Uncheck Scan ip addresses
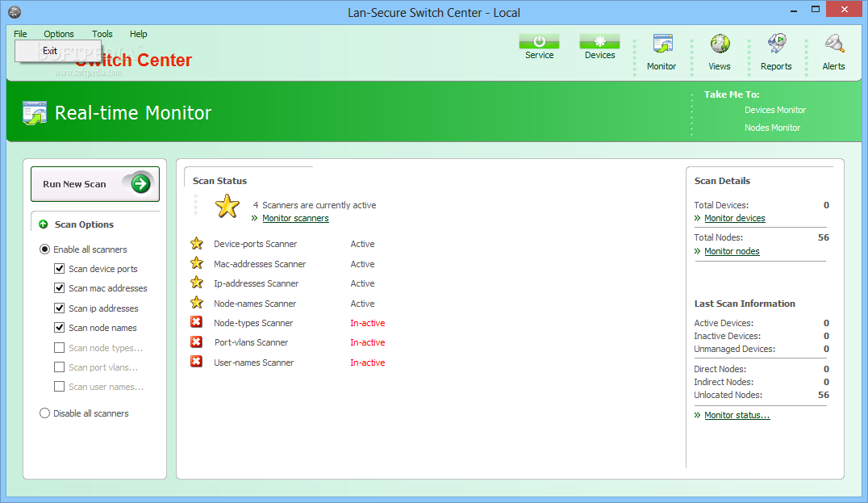Image resolution: width=868 pixels, height=503 pixels. (59, 308)
